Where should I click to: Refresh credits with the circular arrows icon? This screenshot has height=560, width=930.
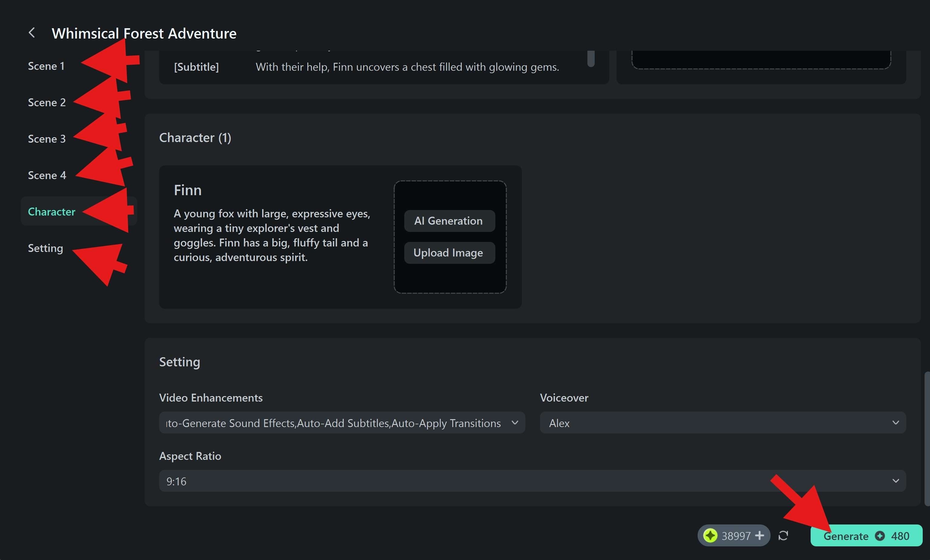click(783, 535)
